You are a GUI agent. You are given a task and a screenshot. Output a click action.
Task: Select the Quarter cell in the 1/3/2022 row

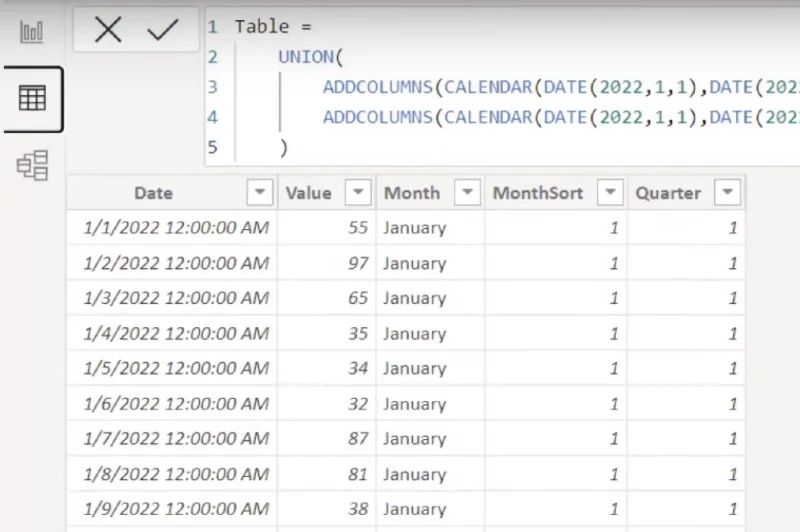(686, 297)
